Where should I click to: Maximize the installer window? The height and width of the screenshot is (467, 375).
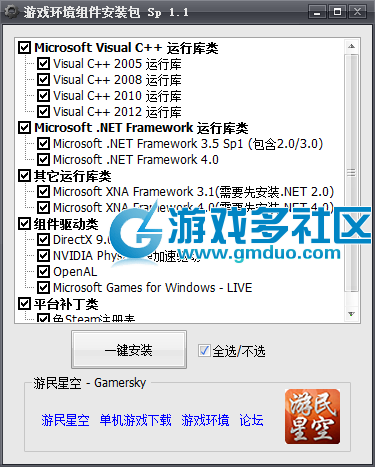(x=337, y=12)
